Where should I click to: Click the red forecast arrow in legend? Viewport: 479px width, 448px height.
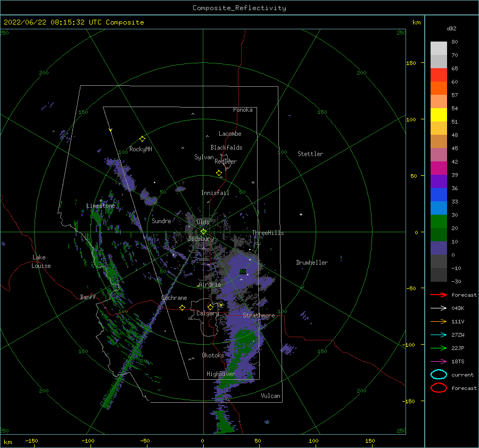[x=439, y=295]
